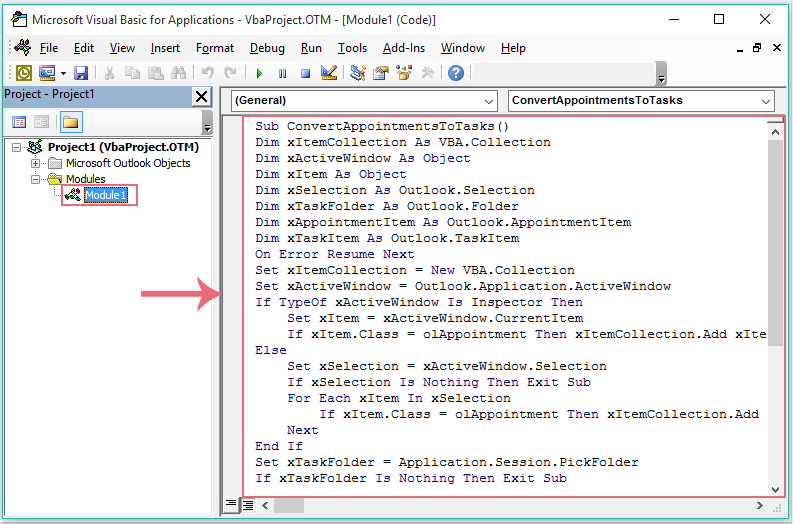Click 'On Error Resume Next' code line
This screenshot has width=793, height=524.
(x=334, y=254)
